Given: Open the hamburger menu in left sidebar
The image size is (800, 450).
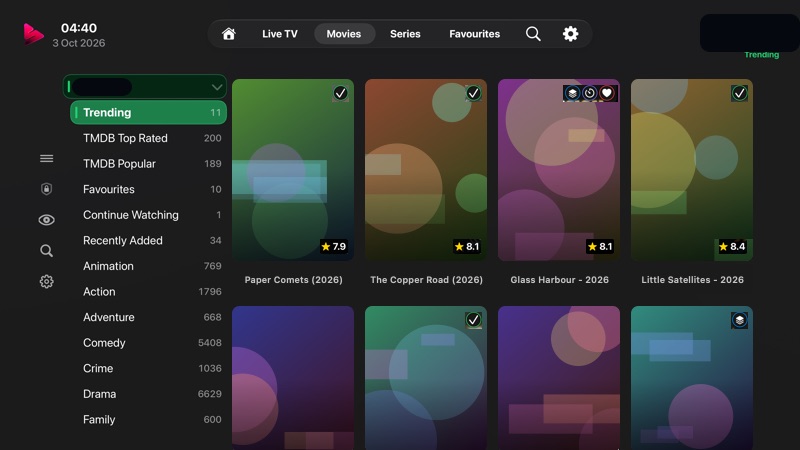Looking at the screenshot, I should pos(46,159).
